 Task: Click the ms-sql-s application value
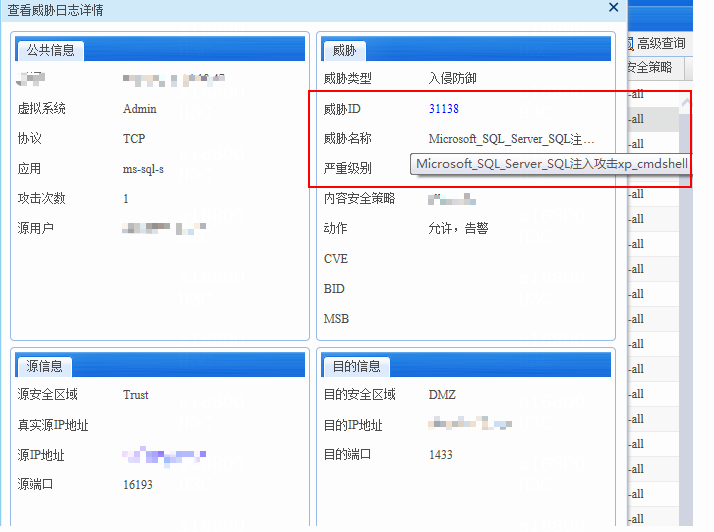(143, 169)
